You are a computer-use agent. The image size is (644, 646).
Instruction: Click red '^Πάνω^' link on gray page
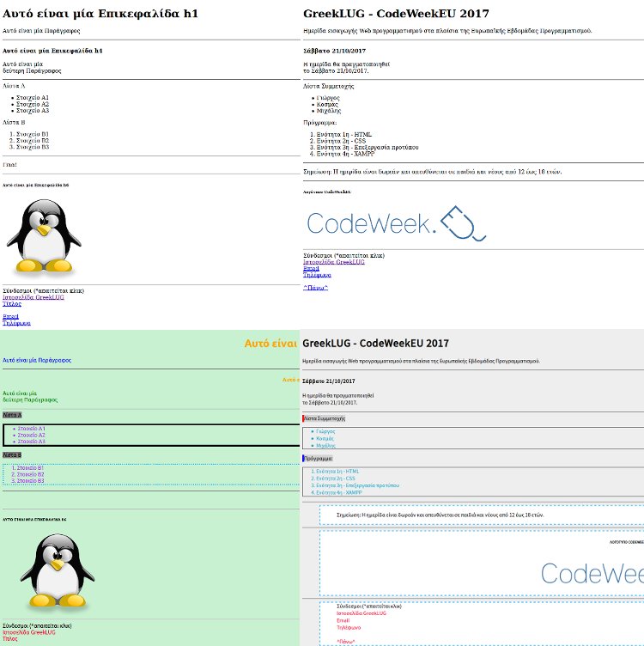[x=345, y=642]
